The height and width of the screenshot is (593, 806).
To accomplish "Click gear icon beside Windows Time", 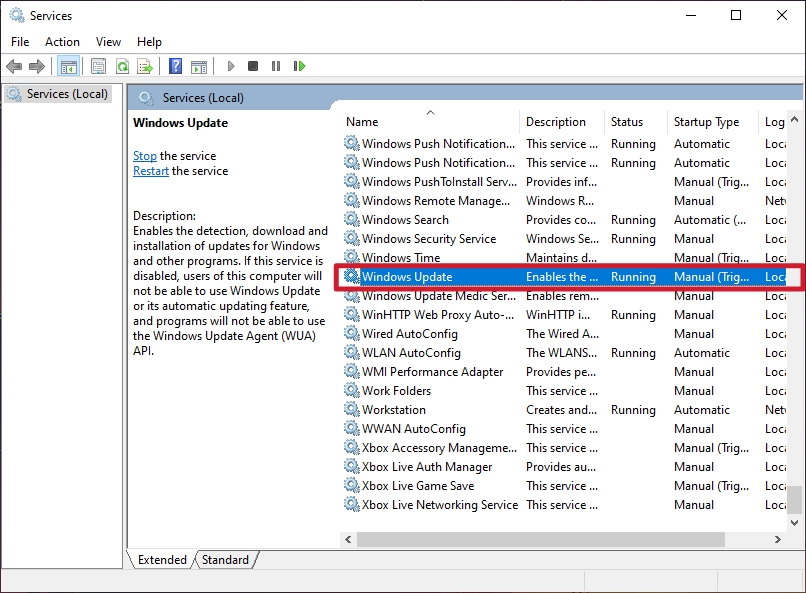I will pos(351,256).
